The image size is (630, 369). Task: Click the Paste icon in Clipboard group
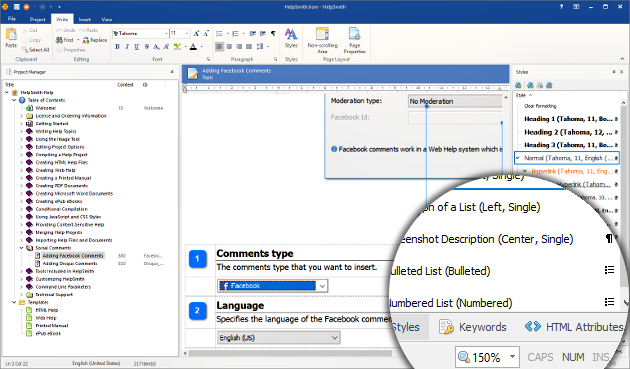(x=11, y=34)
